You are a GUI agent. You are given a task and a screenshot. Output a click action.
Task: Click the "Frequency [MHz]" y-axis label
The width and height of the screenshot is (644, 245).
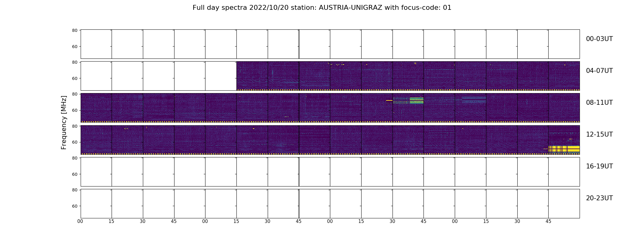click(x=64, y=123)
